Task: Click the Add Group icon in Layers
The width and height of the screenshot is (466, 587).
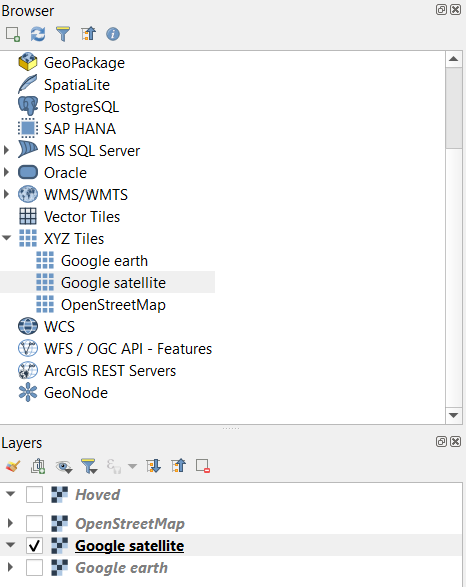Action: (38, 466)
